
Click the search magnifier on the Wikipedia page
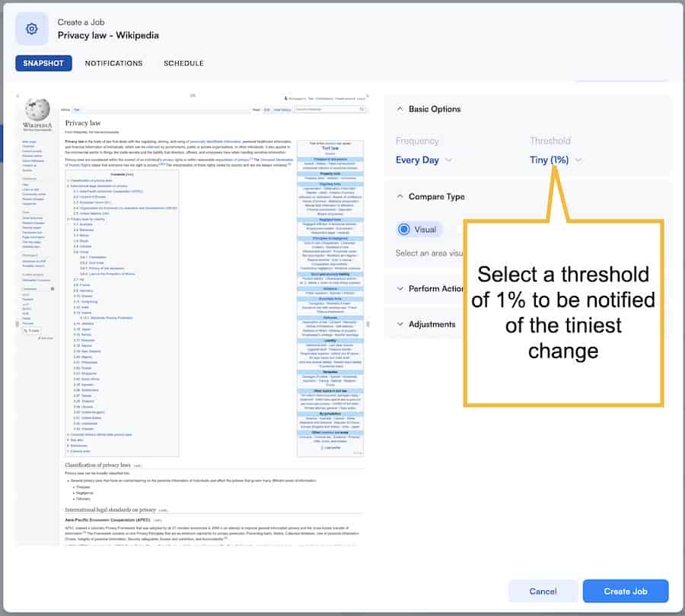coord(362,109)
